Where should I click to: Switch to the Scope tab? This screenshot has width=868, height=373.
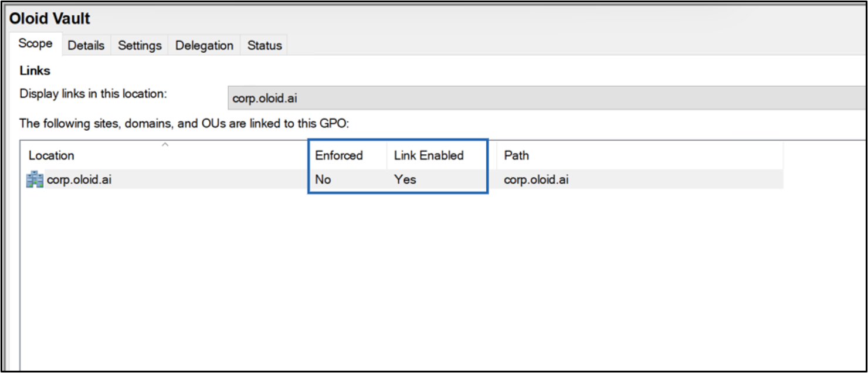[35, 44]
